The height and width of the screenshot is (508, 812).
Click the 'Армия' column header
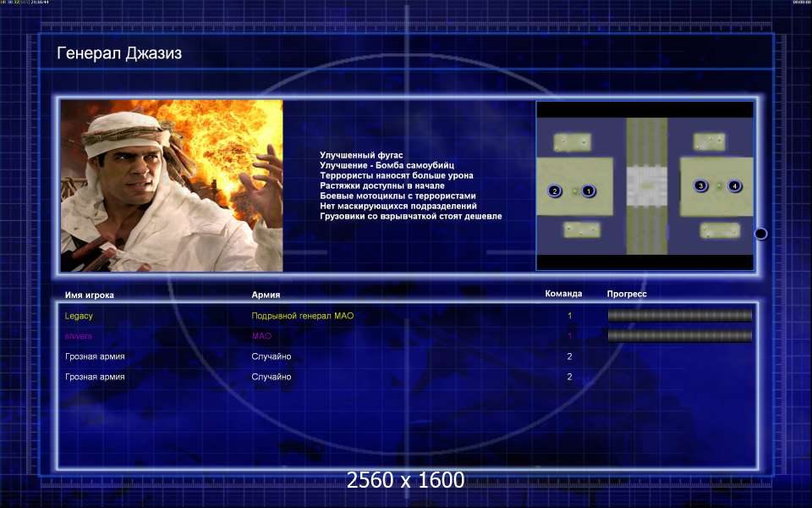(266, 295)
